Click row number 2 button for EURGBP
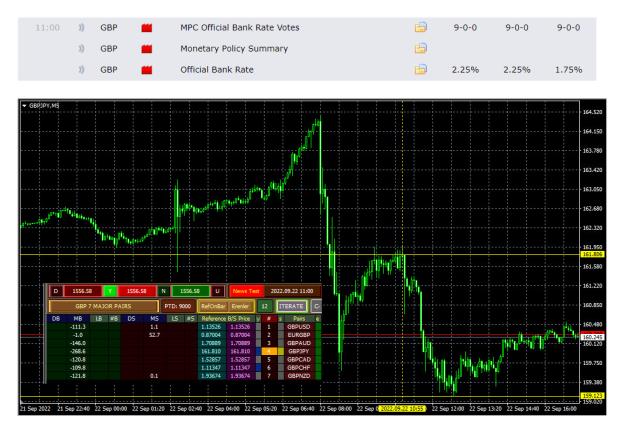The image size is (625, 434). (269, 335)
